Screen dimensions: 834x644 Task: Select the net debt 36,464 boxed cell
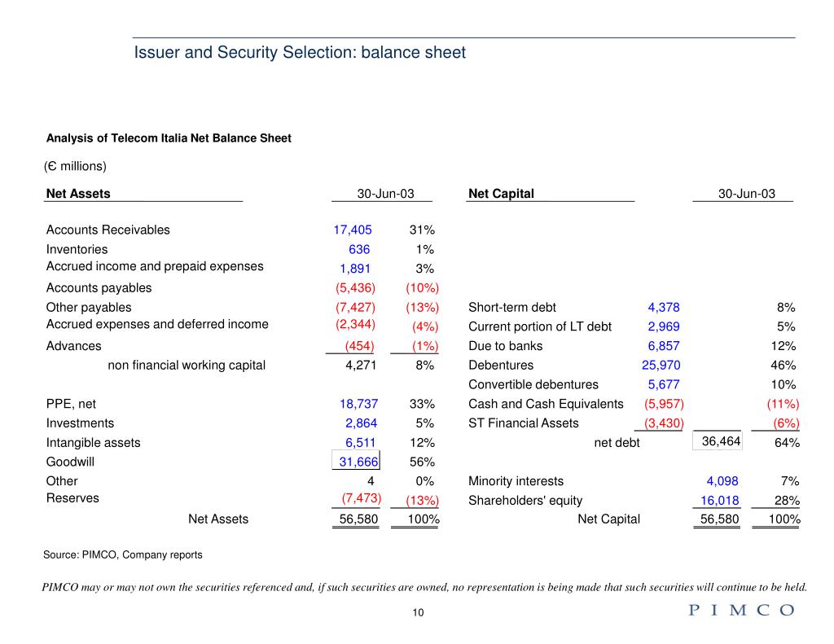[x=717, y=441]
